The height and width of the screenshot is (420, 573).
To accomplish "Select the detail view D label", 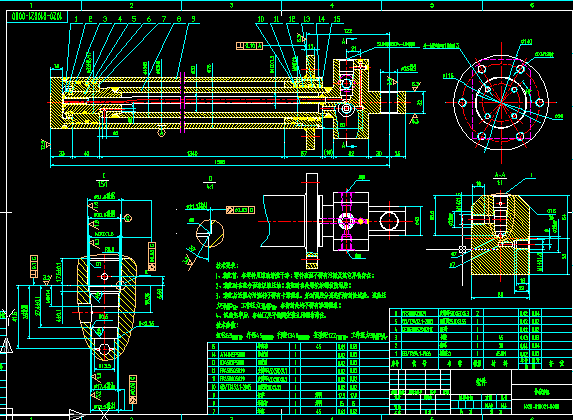I will click(210, 182).
